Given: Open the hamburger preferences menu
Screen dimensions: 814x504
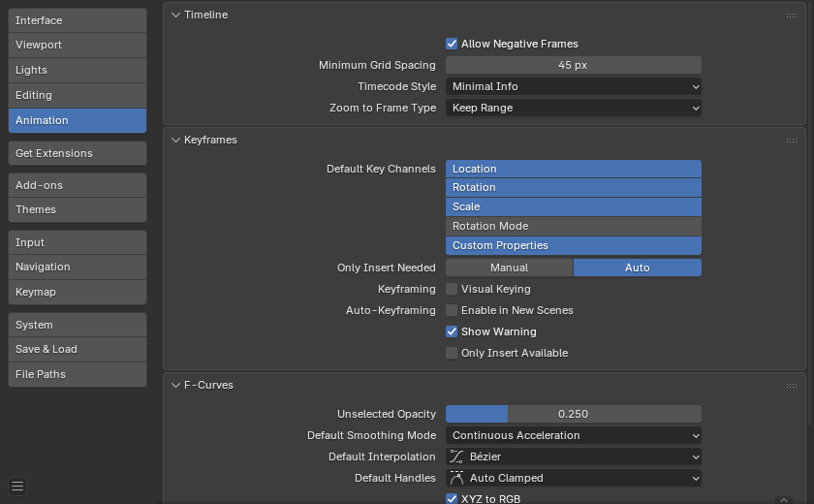Looking at the screenshot, I should click(x=17, y=487).
